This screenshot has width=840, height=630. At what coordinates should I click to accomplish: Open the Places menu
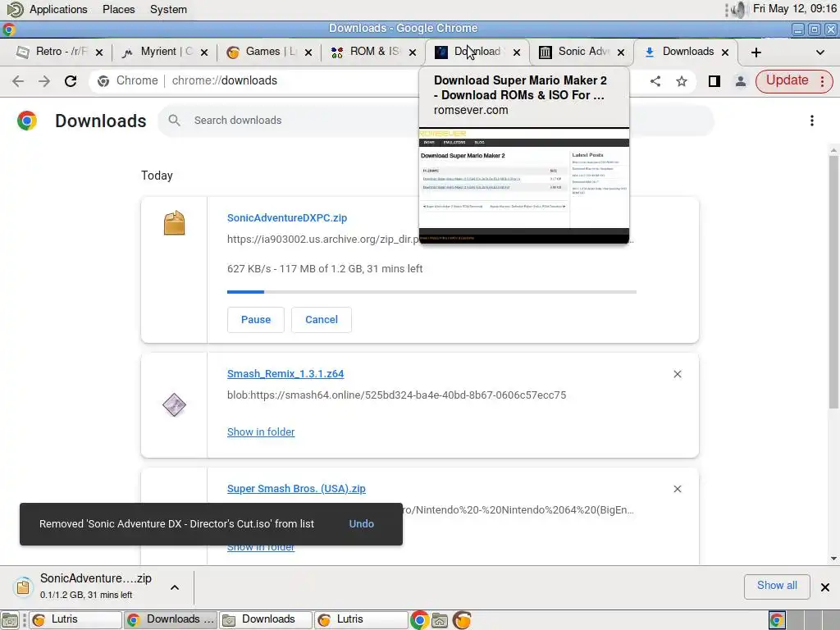point(119,9)
